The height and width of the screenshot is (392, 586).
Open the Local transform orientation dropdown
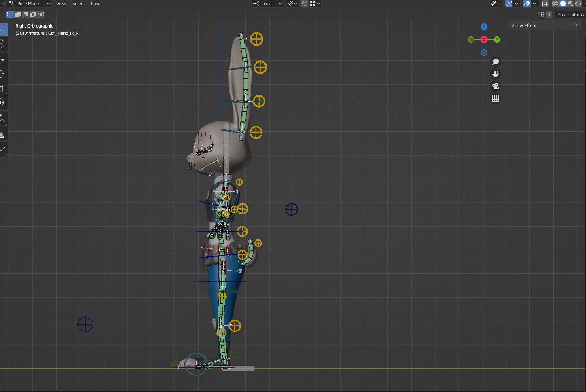[267, 4]
